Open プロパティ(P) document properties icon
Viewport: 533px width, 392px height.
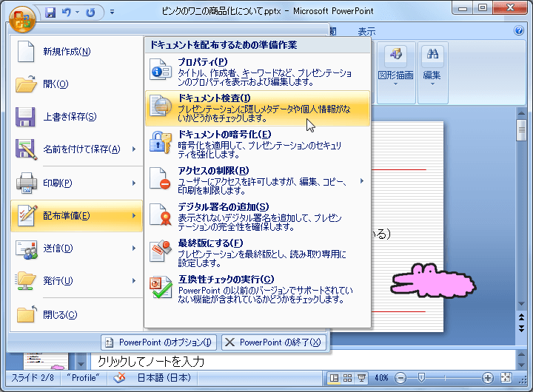(x=161, y=70)
